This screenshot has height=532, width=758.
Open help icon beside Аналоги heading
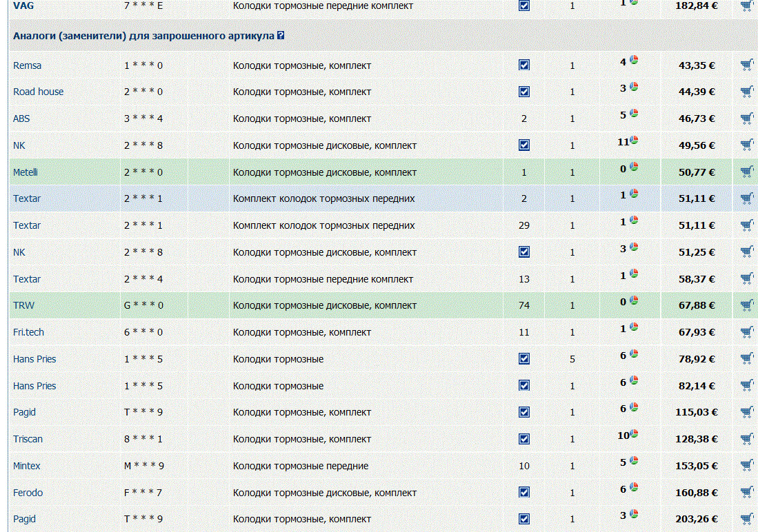point(281,36)
